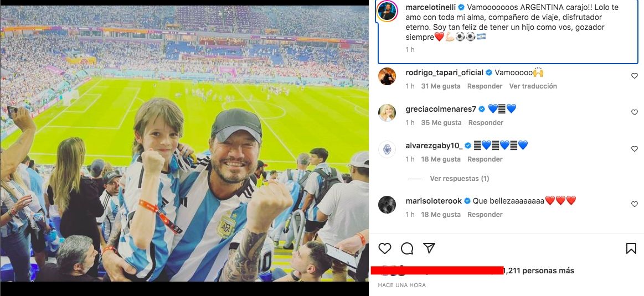Image resolution: width=644 pixels, height=296 pixels.
Task: Expand 'Ver respuestas (1)' replies
Action: click(459, 179)
